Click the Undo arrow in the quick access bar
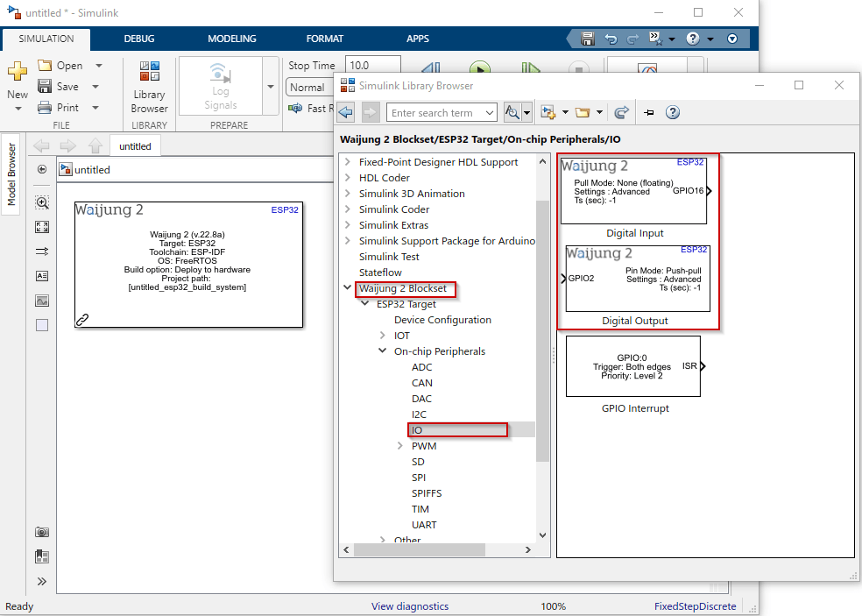 (611, 39)
